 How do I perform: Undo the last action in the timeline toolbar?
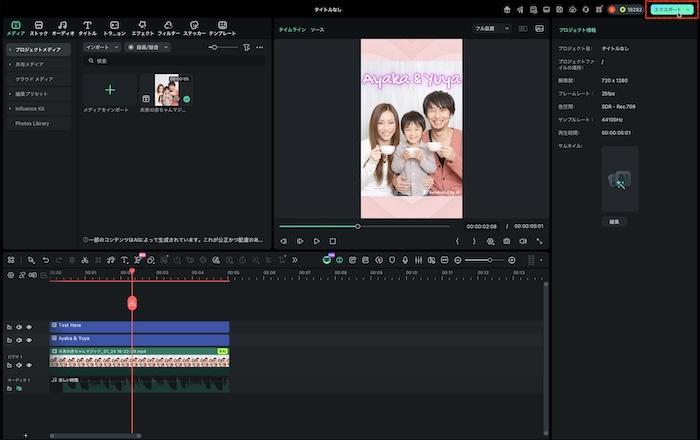pos(46,260)
